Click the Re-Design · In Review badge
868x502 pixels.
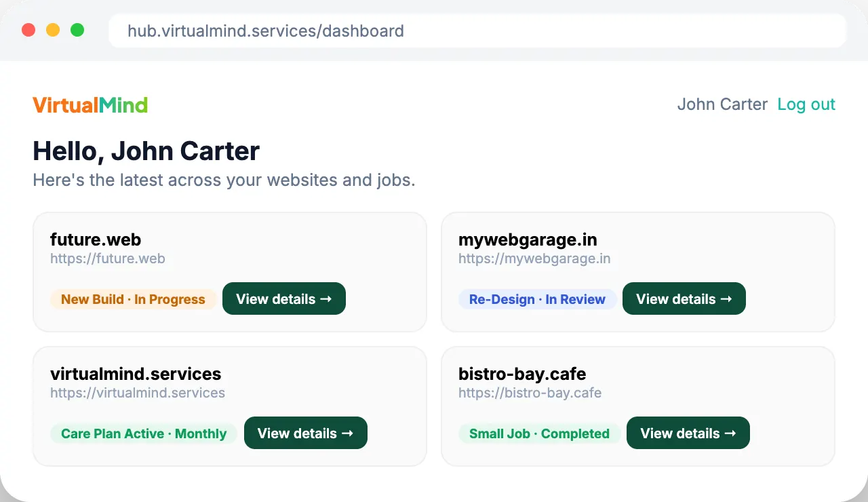pyautogui.click(x=537, y=299)
